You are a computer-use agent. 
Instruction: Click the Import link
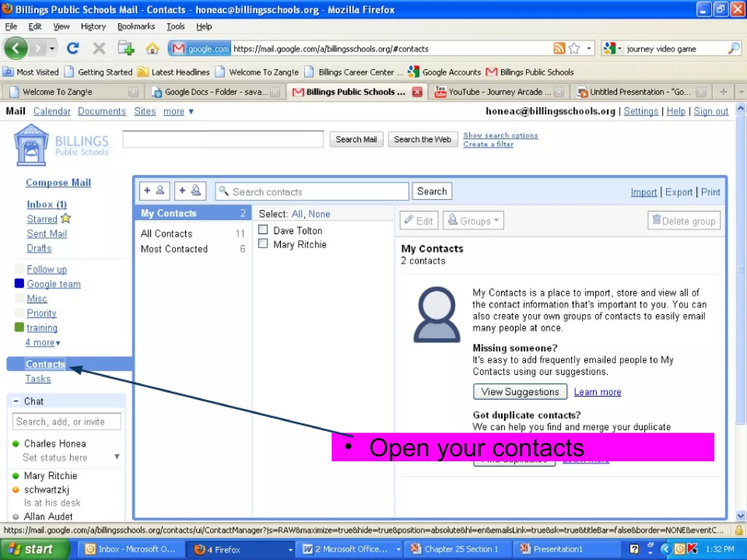tap(643, 192)
